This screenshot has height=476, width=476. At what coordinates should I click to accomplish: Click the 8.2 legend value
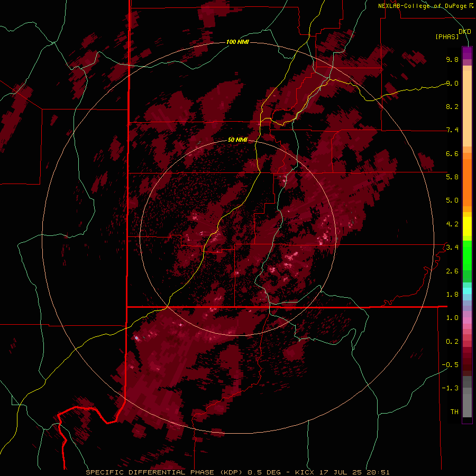pyautogui.click(x=452, y=106)
